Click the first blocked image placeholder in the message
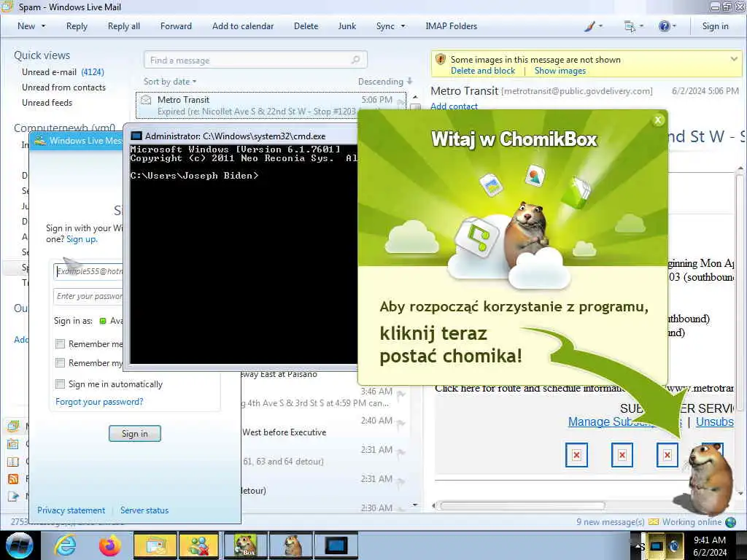 (x=576, y=455)
